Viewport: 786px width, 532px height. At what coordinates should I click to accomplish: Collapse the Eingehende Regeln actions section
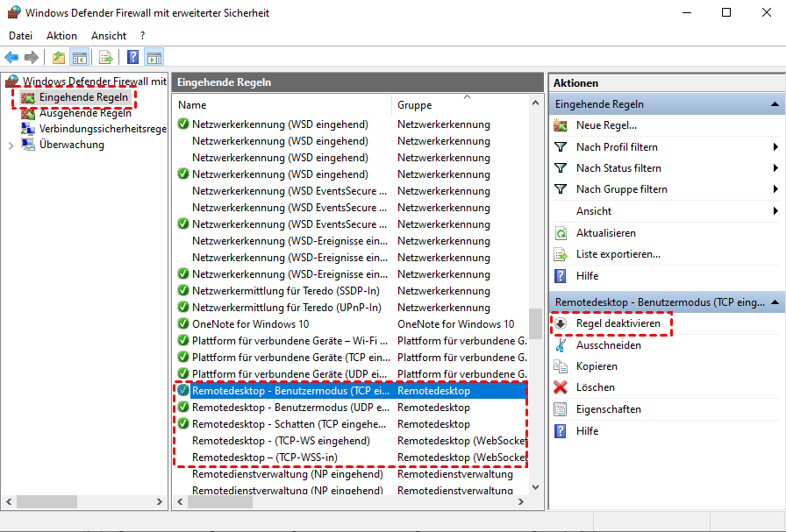click(x=775, y=104)
